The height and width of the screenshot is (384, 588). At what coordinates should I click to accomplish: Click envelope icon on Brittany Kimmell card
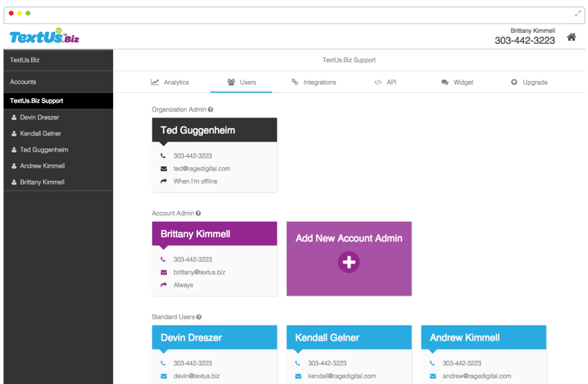[x=164, y=272]
